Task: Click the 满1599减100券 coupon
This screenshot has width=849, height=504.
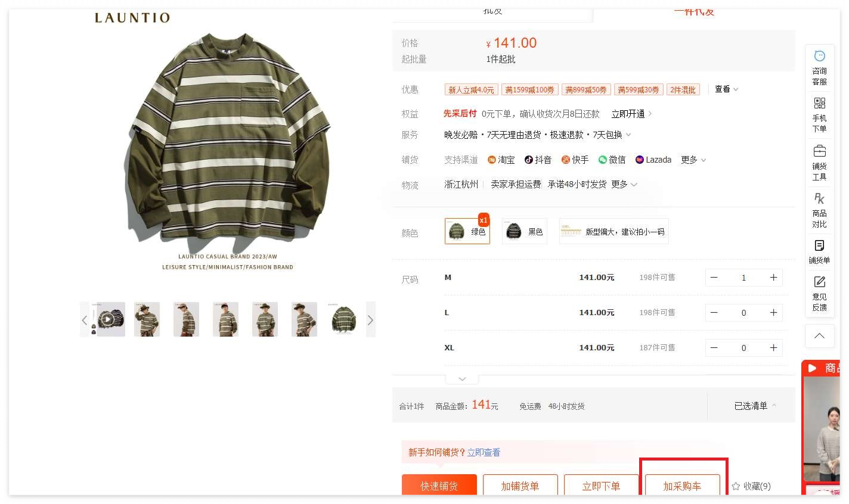Action: pyautogui.click(x=529, y=90)
